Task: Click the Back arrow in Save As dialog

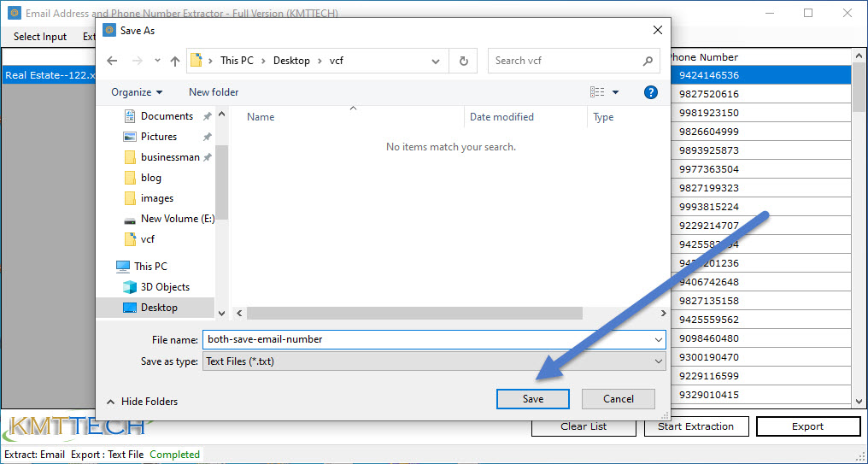Action: tap(113, 61)
